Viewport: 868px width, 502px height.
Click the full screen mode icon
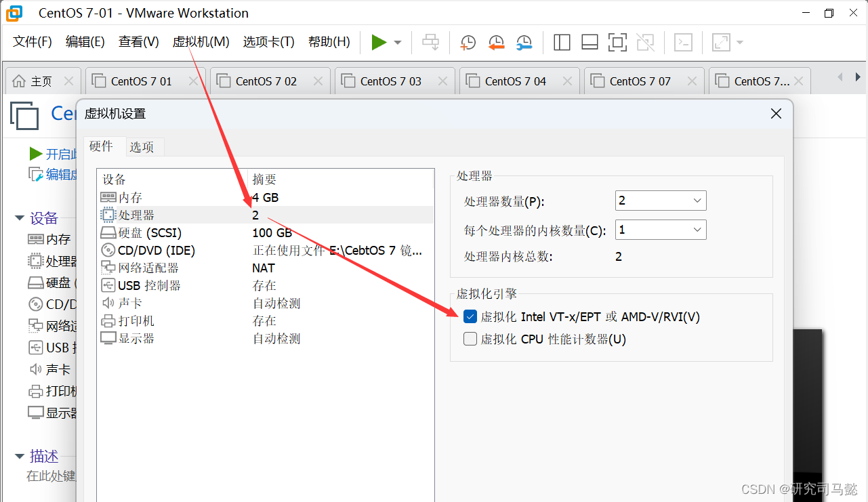coord(617,42)
